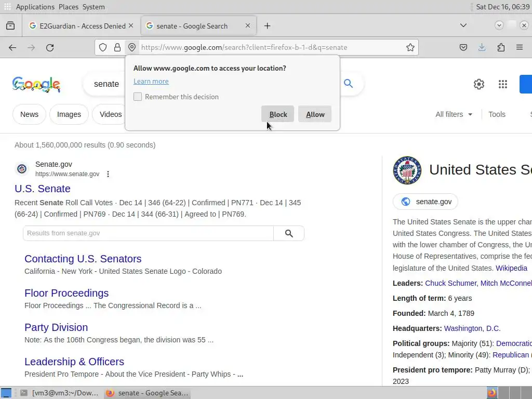Expand the All filters dropdown
Viewport: 532px width, 399px height.
click(454, 114)
